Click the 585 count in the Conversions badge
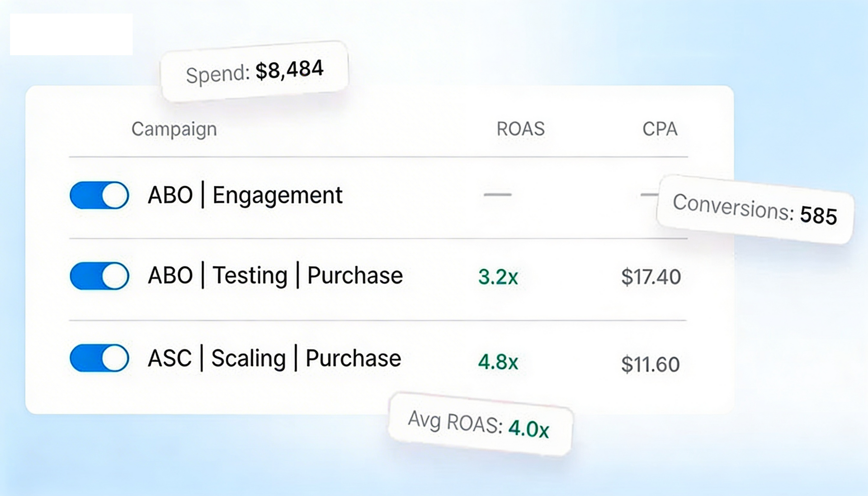The width and height of the screenshot is (868, 496). (x=818, y=215)
